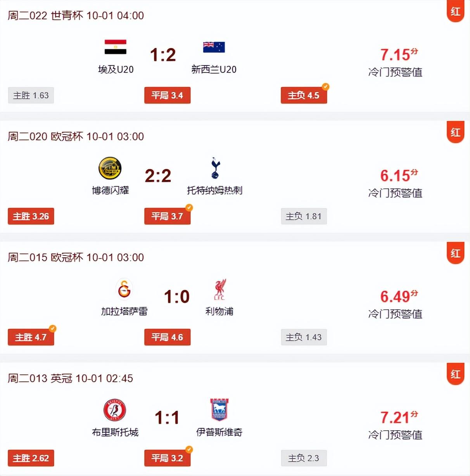Click the Ipswich Town club badge

coord(219,410)
